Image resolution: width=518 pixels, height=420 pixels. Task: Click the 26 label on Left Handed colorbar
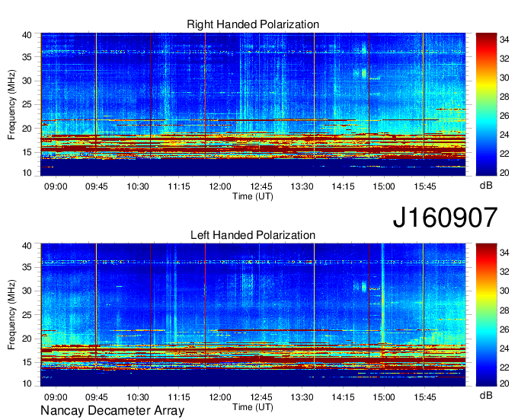504,329
